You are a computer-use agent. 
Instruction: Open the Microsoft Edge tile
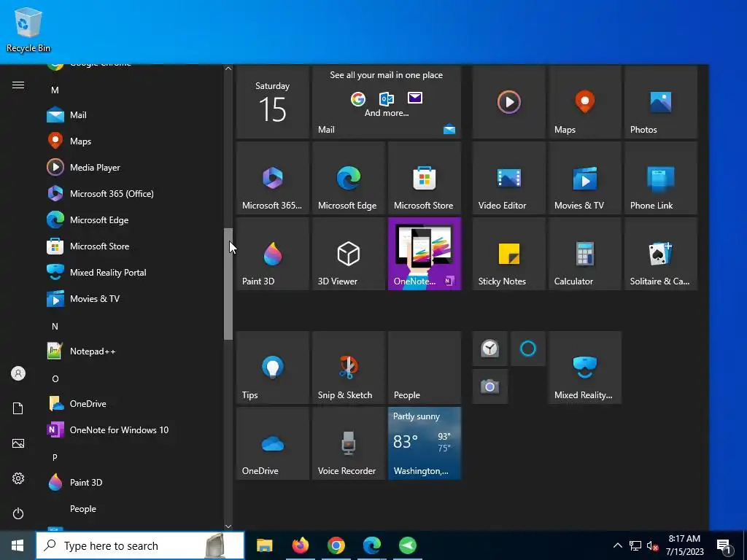(x=348, y=178)
